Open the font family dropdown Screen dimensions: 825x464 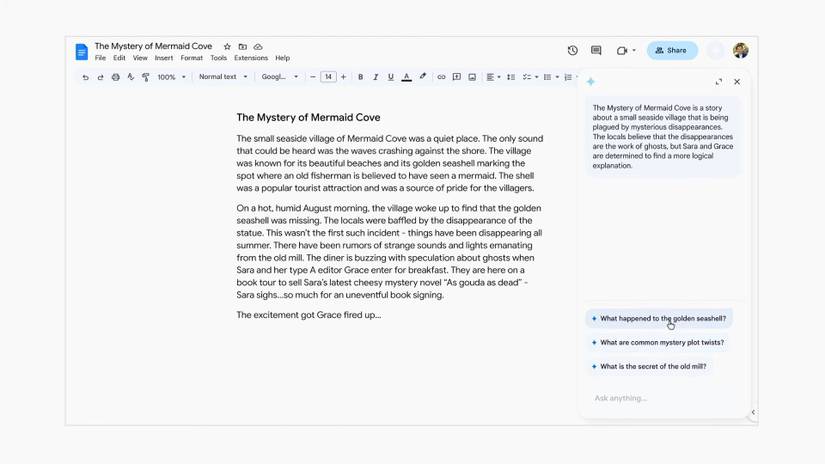pyautogui.click(x=280, y=77)
